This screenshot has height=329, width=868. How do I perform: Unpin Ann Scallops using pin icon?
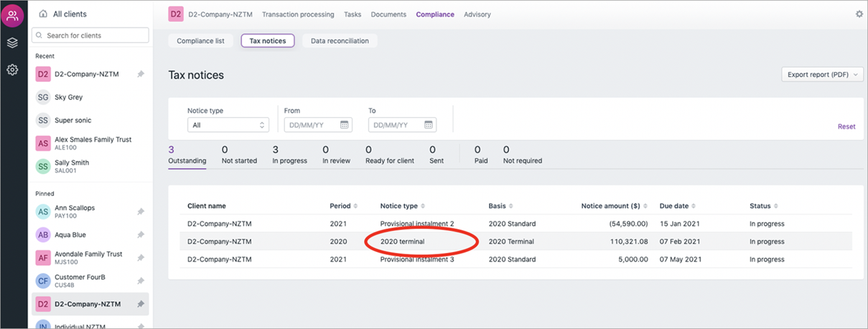[x=141, y=212]
